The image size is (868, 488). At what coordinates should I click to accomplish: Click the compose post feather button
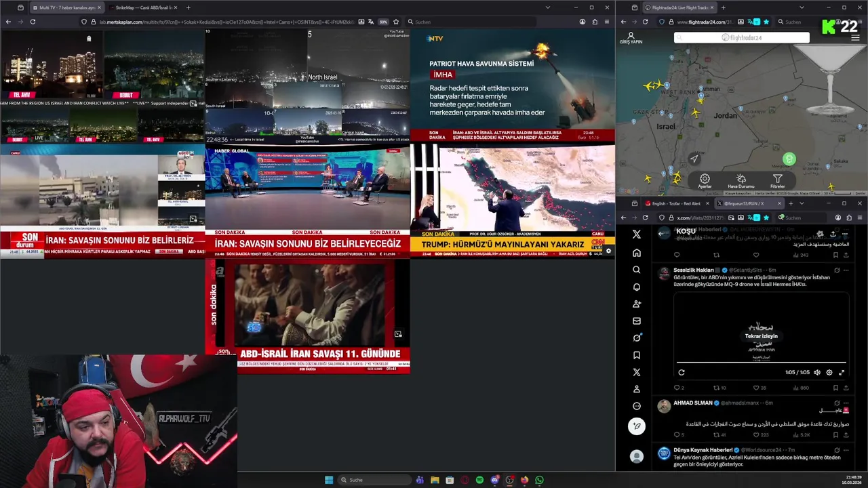point(636,426)
